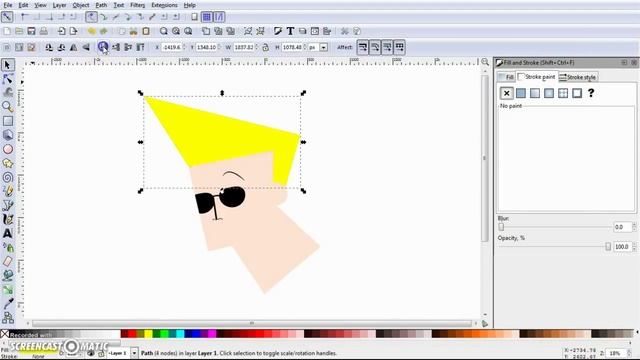Open the Layer 1 layer dropdown
The width and height of the screenshot is (640, 360).
134,353
